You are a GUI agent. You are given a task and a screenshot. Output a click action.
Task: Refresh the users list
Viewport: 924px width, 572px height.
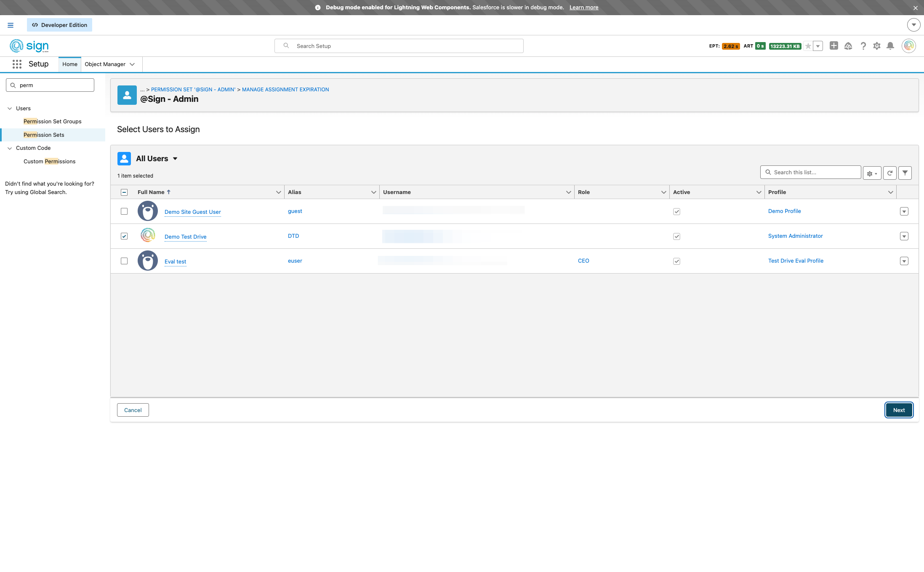pos(889,173)
